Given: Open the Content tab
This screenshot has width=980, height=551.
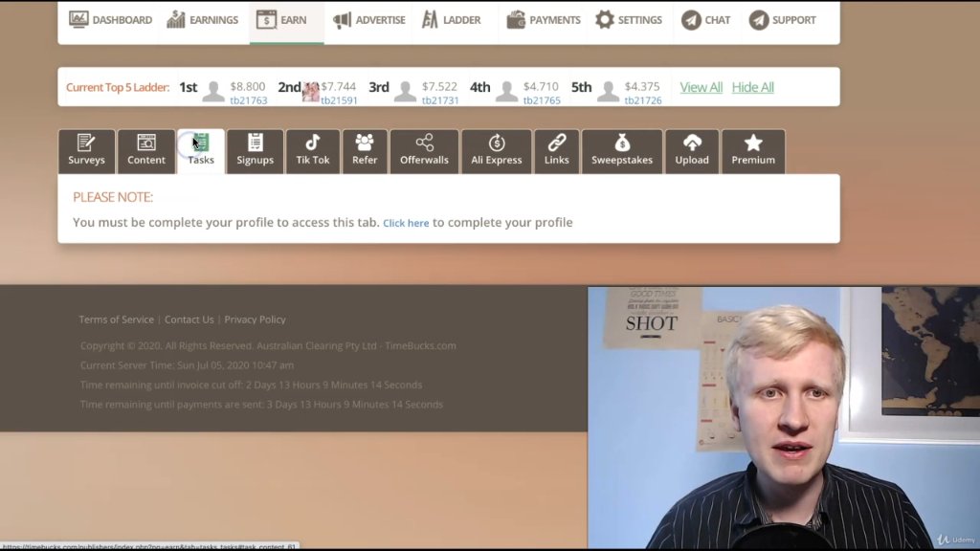Looking at the screenshot, I should pos(146,150).
